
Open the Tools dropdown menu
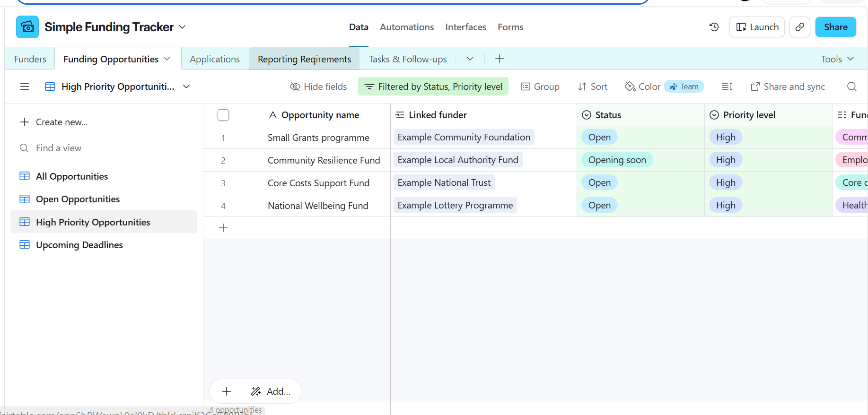tap(837, 59)
